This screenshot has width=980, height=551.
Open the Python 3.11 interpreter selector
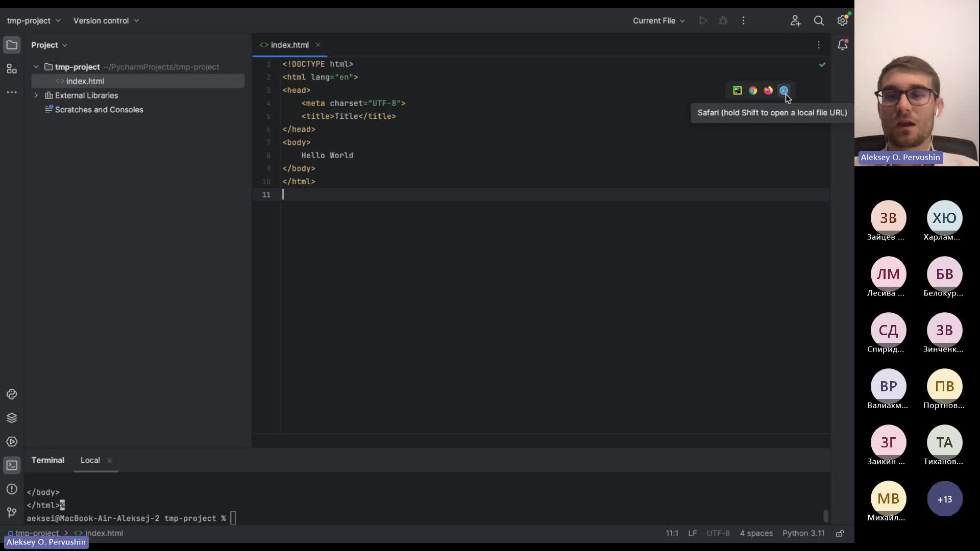click(803, 533)
